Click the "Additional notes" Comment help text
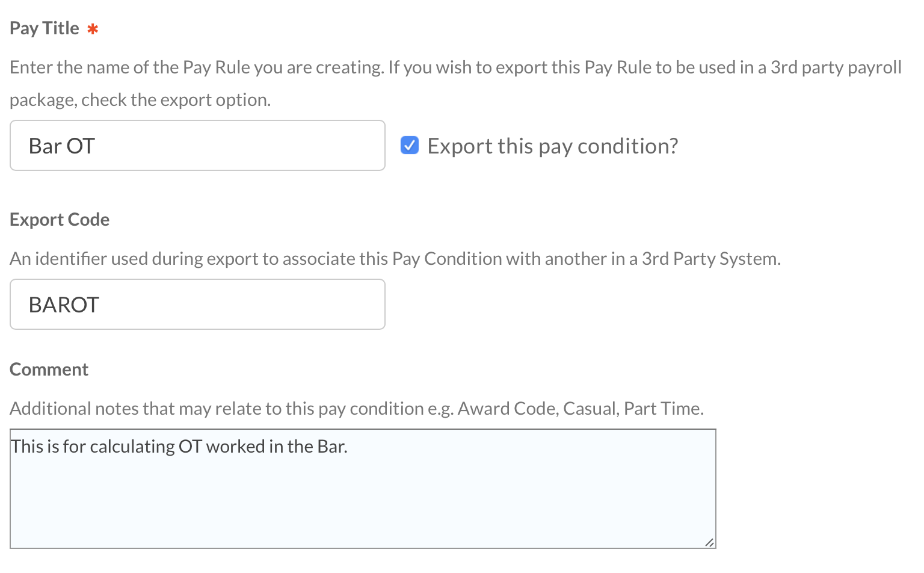Image resolution: width=924 pixels, height=573 pixels. pyautogui.click(x=356, y=409)
